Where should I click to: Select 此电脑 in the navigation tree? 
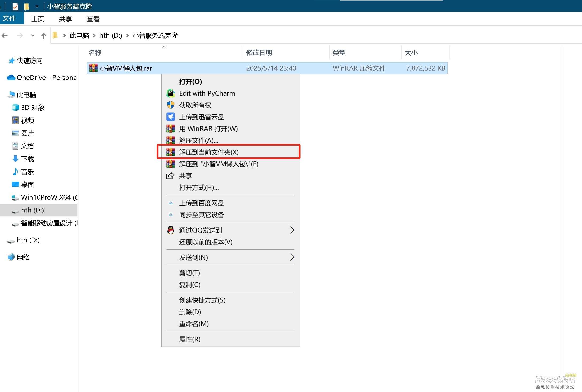[26, 95]
